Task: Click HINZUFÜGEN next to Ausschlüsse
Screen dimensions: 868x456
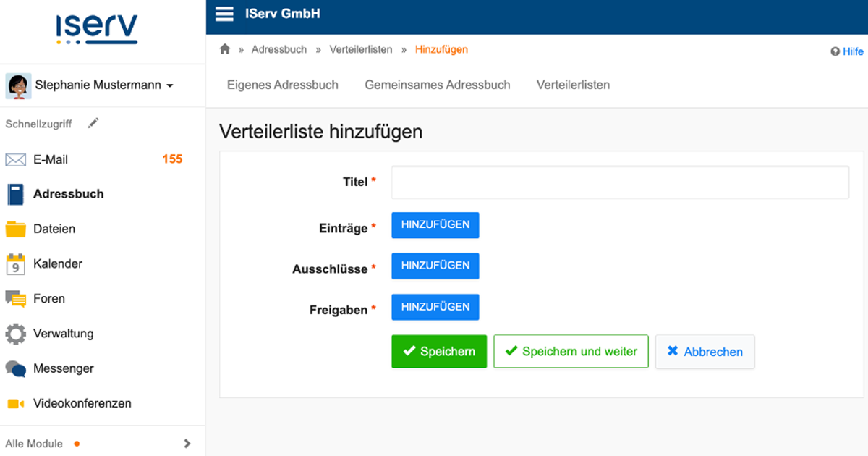Action: pos(435,266)
